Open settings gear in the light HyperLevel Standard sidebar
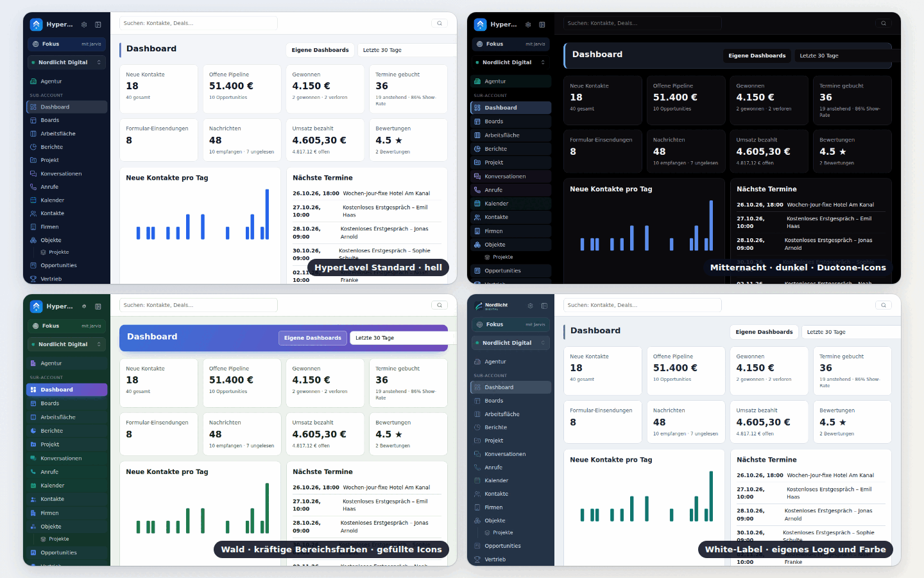This screenshot has height=578, width=924. click(84, 24)
